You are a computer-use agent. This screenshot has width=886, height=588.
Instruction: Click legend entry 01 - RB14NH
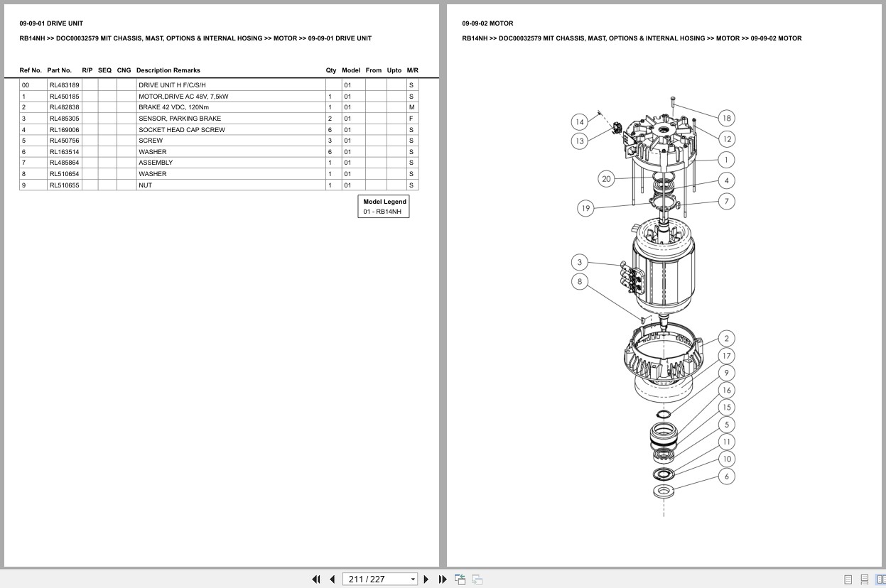point(382,212)
